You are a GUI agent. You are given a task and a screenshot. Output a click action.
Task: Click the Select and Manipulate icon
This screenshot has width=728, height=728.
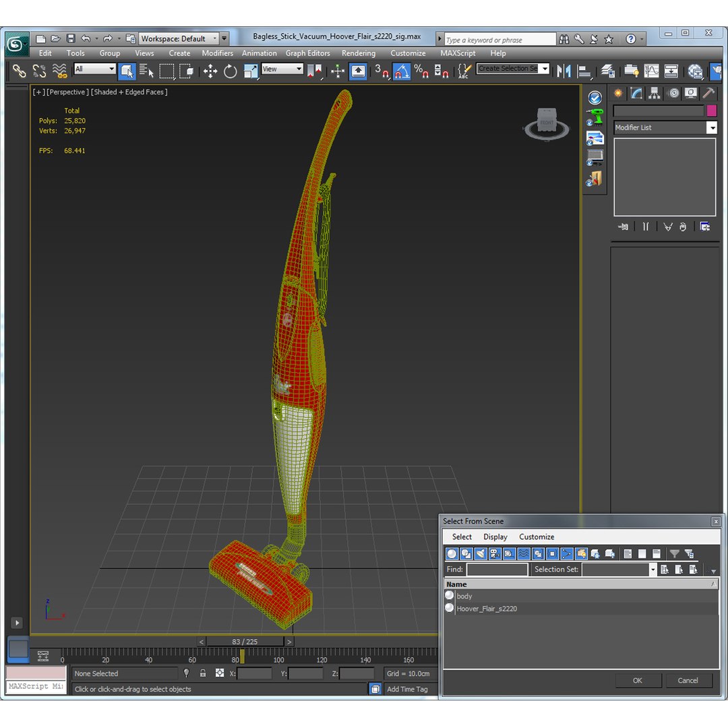338,71
